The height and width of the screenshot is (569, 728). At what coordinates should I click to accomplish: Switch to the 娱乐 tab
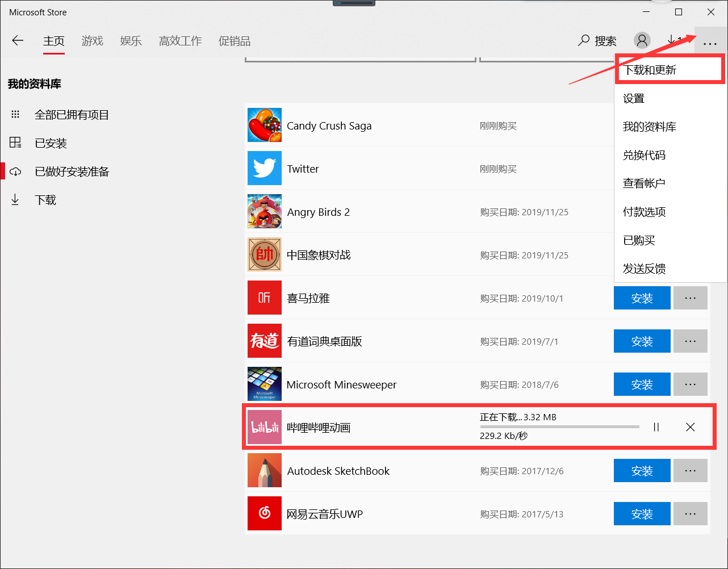(131, 41)
